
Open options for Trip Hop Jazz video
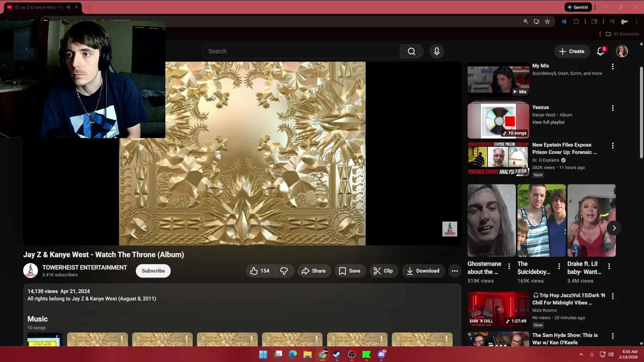612,296
